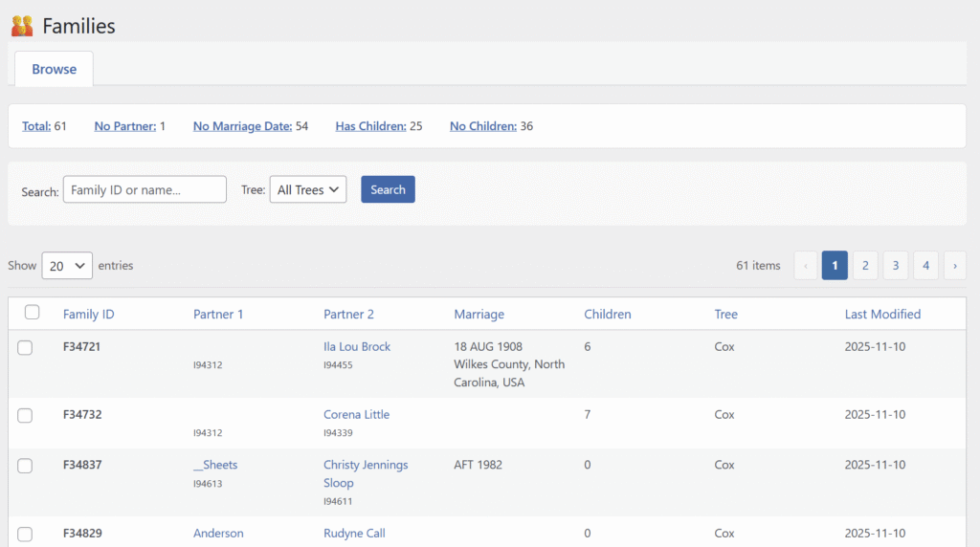Image resolution: width=980 pixels, height=547 pixels.
Task: Filter families with Has Children link
Action: (368, 126)
